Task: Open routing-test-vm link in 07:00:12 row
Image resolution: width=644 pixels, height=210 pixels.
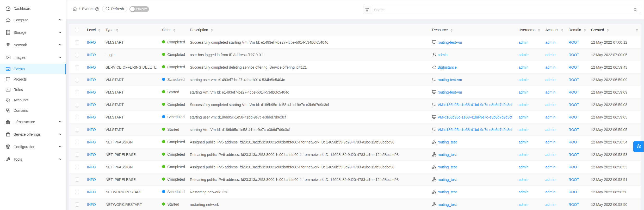Action: (450, 42)
